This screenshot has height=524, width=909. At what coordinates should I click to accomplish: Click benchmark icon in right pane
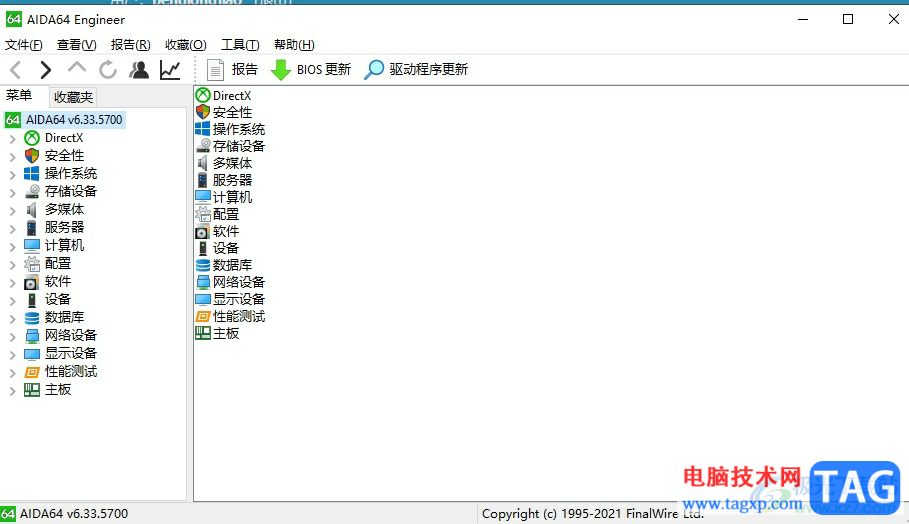(203, 316)
